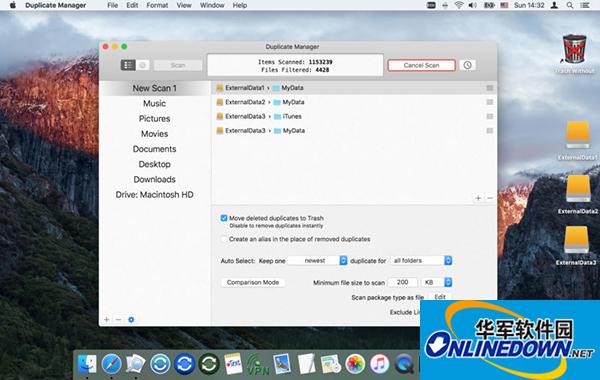Open the scan history clock icon
Image resolution: width=600 pixels, height=380 pixels.
467,65
